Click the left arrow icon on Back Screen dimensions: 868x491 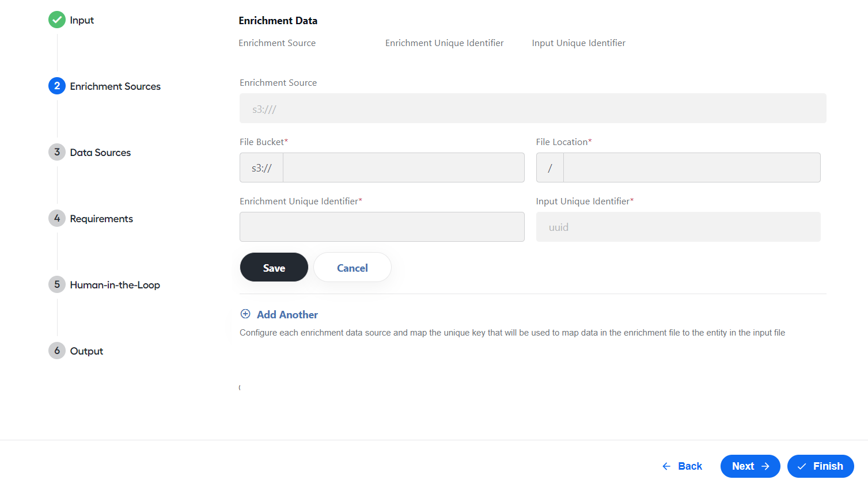click(x=666, y=466)
